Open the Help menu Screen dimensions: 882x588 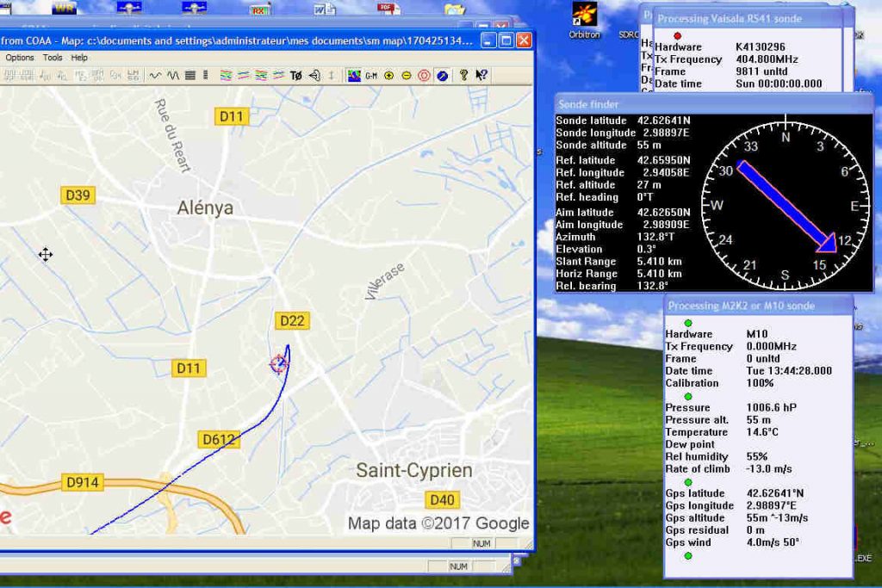tap(79, 58)
